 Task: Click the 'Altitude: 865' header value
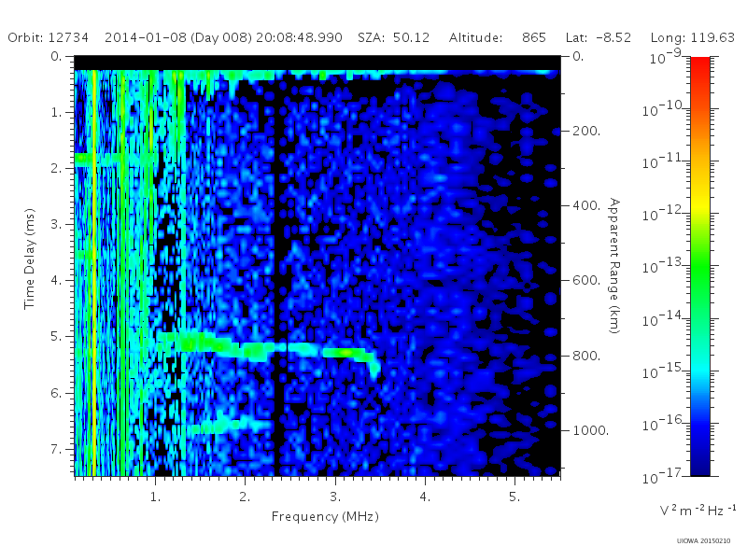click(x=498, y=37)
